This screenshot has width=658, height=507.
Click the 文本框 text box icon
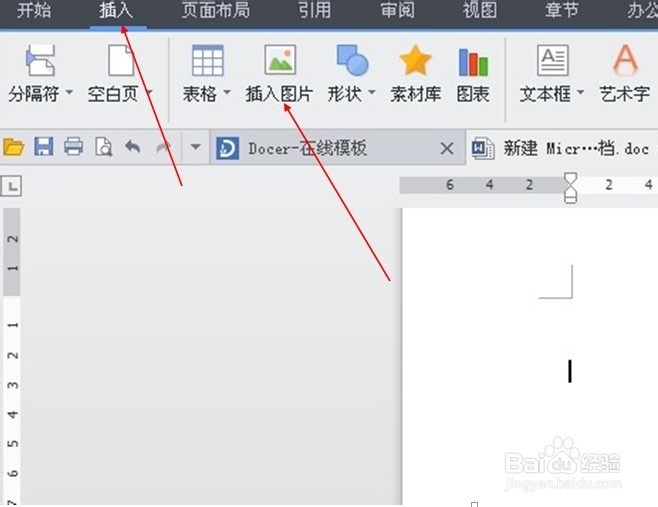(x=553, y=60)
